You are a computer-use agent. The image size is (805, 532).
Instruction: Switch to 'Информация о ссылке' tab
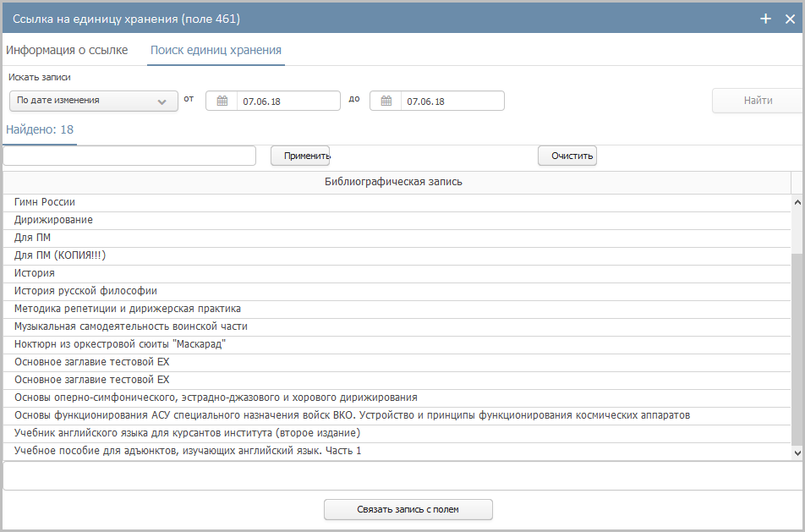[x=67, y=50]
